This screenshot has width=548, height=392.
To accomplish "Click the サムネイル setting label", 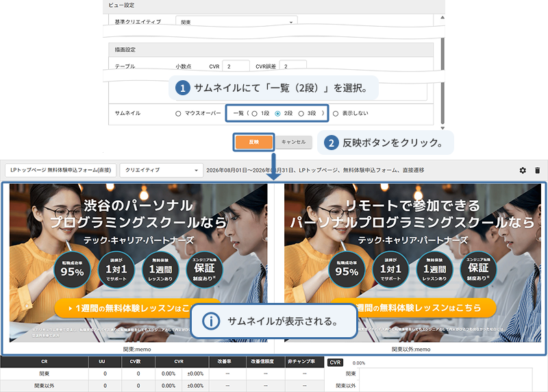I will pyautogui.click(x=127, y=113).
